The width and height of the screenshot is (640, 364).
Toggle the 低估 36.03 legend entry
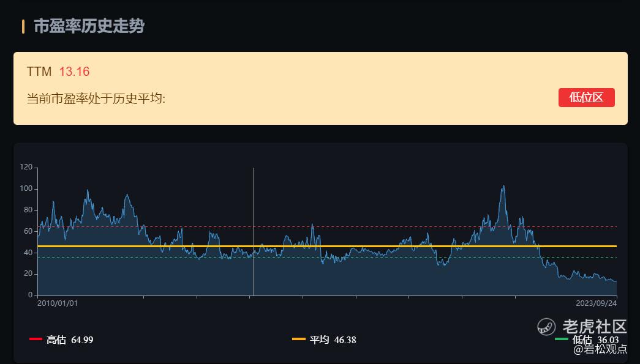[587, 340]
